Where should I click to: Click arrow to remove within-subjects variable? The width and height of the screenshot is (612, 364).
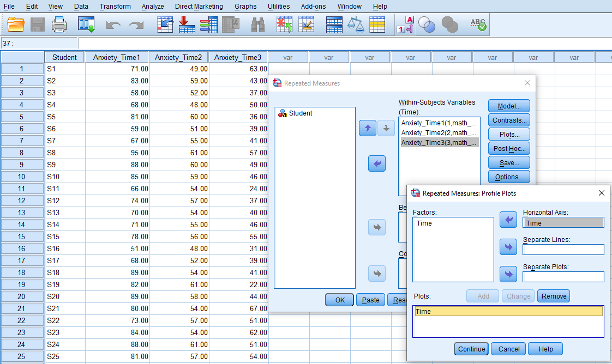pos(377,163)
